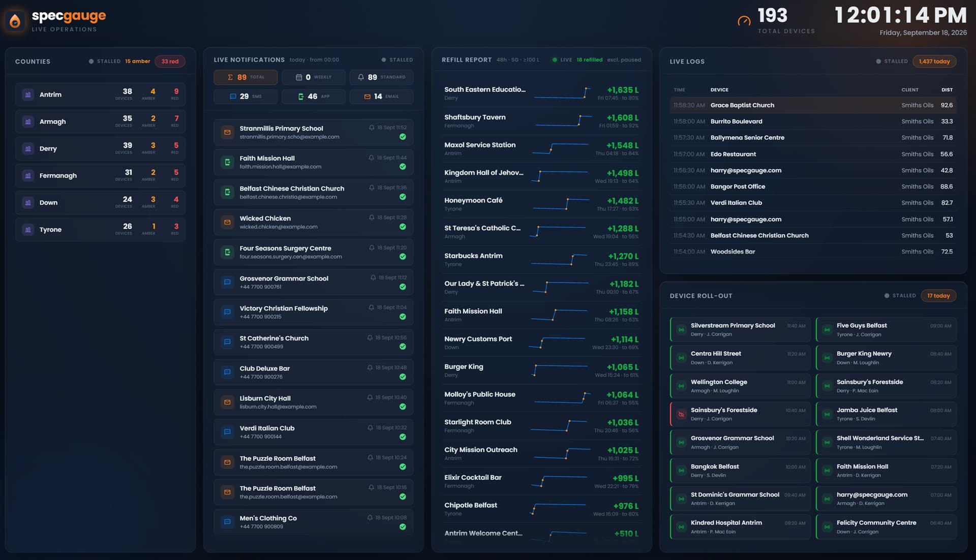Click the specgauge flame logo icon
Image resolution: width=976 pixels, height=560 pixels.
(15, 21)
